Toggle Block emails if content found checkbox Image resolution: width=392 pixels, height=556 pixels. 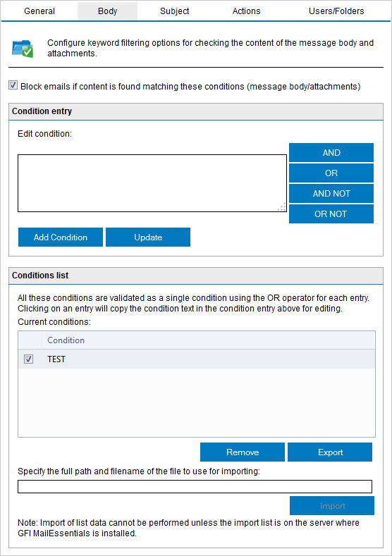(13, 85)
